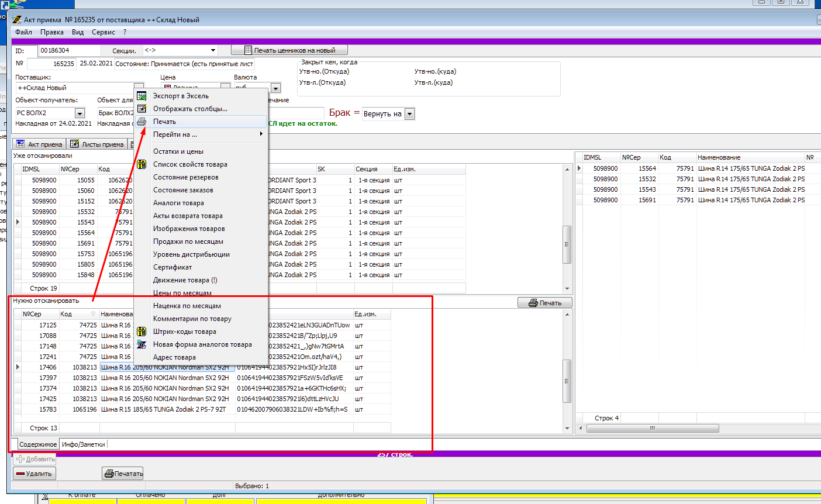Click vertical scrollbar of Уже отсканировали table

click(x=567, y=228)
